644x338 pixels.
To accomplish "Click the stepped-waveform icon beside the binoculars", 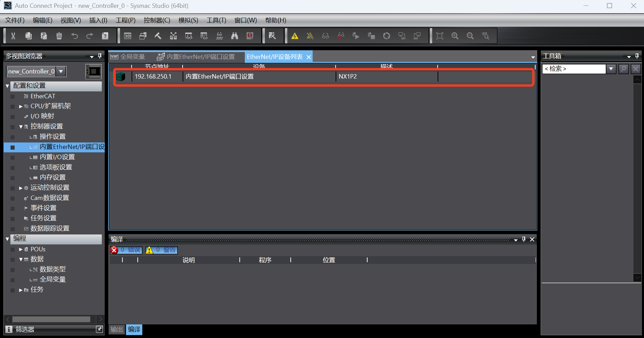I will pos(219,36).
